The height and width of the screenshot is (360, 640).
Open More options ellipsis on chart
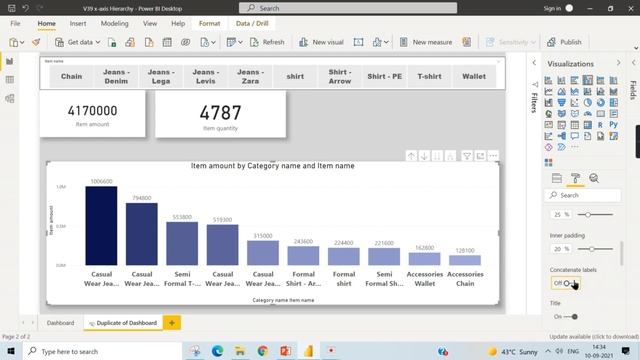click(x=493, y=156)
